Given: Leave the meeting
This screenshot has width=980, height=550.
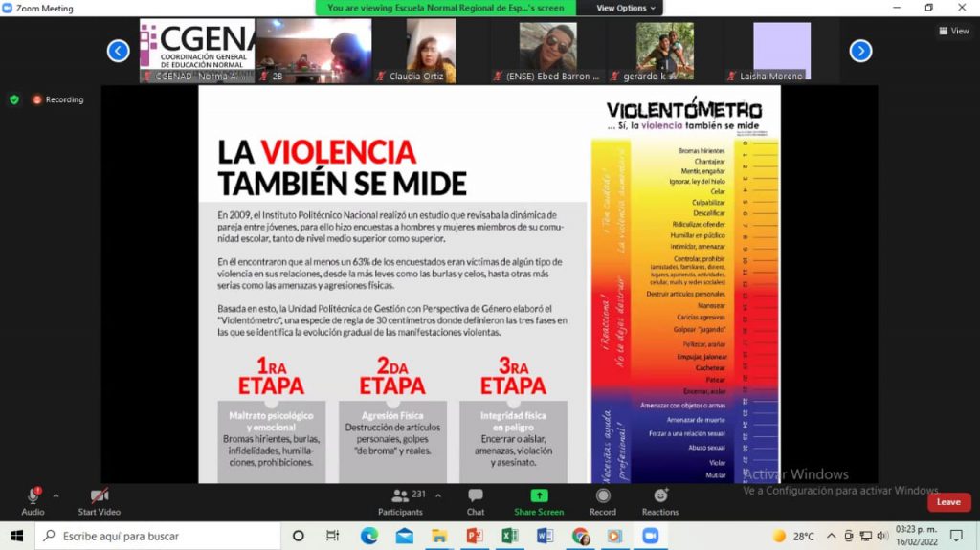Looking at the screenshot, I should pyautogui.click(x=948, y=502).
